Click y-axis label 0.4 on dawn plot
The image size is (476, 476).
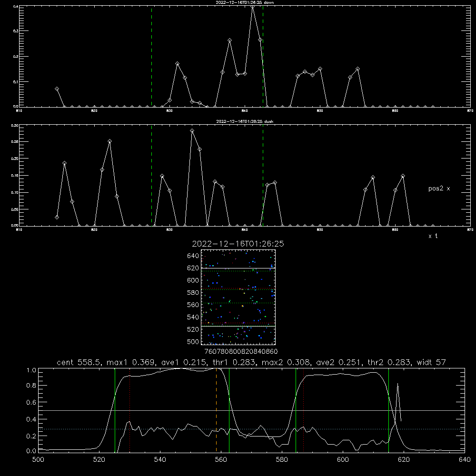tap(16, 6)
